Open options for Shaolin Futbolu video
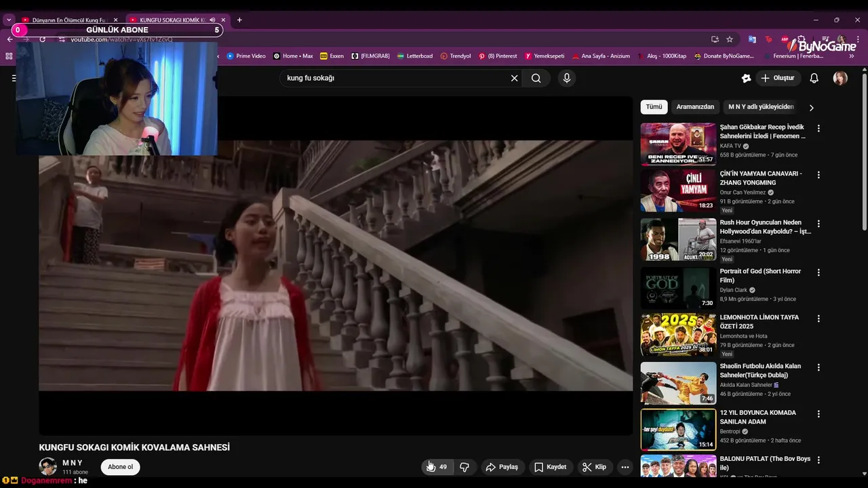The height and width of the screenshot is (488, 868). click(x=818, y=367)
